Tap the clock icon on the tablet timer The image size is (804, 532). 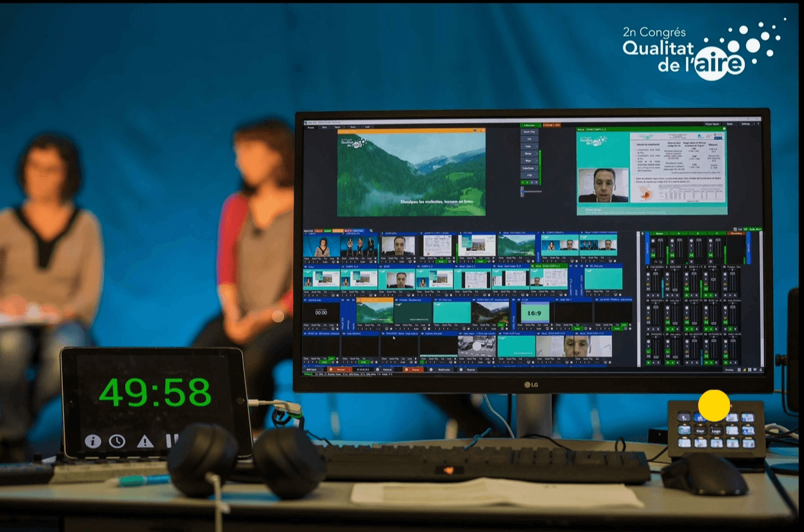tap(117, 441)
